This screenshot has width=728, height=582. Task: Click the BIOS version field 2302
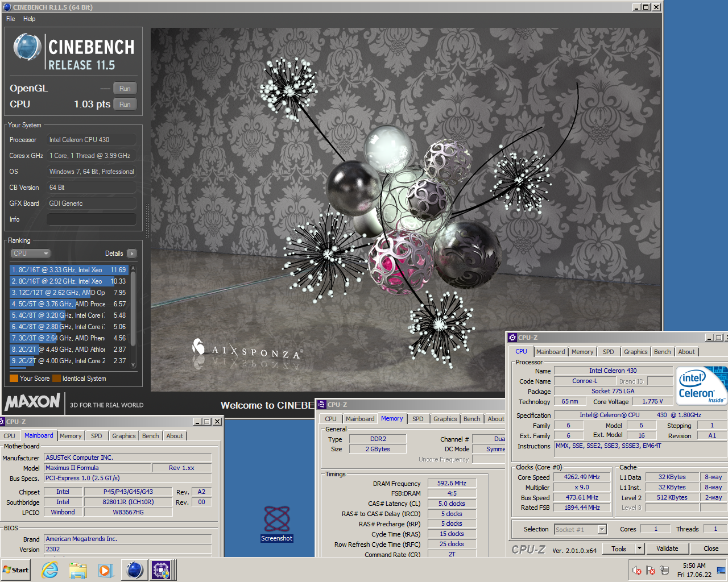(x=128, y=549)
